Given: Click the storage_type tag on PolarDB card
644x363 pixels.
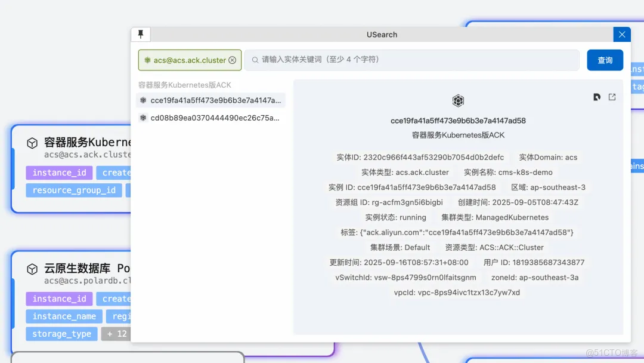Looking at the screenshot, I should coord(61,334).
